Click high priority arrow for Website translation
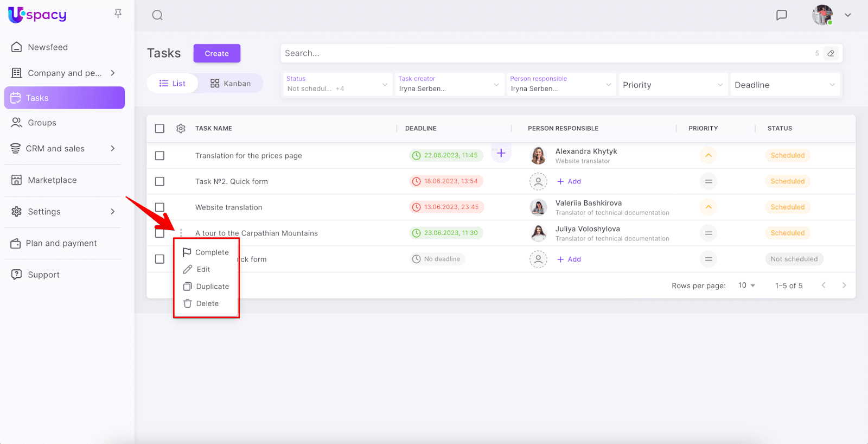868x444 pixels. [x=708, y=207]
